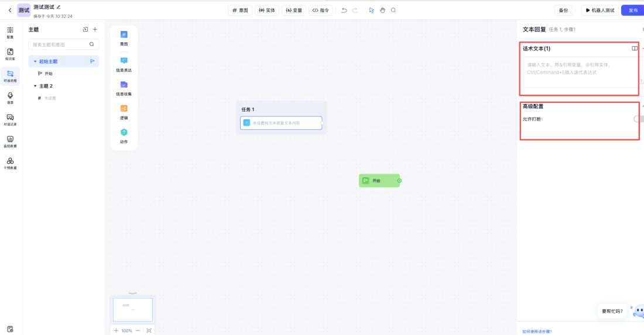Image resolution: width=644 pixels, height=335 pixels.
Task: Collapse the 主题 2 tree node
Action: (x=35, y=86)
